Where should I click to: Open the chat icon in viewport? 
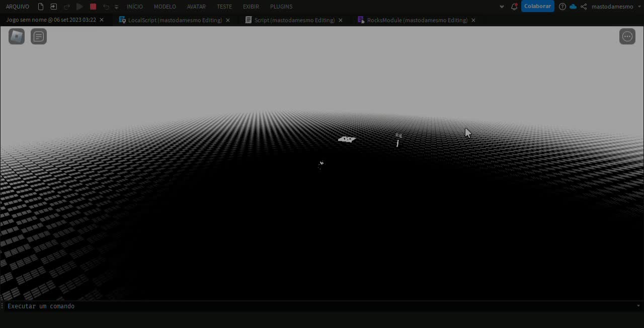pyautogui.click(x=39, y=36)
